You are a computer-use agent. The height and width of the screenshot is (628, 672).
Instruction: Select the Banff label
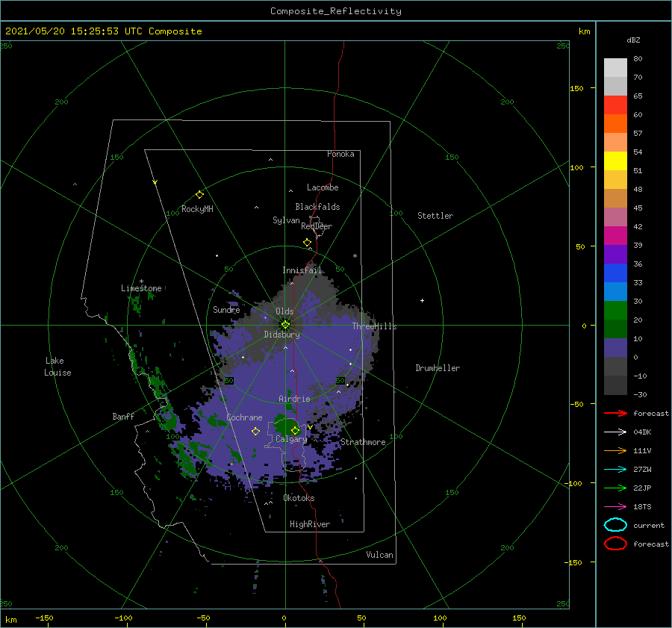click(123, 416)
